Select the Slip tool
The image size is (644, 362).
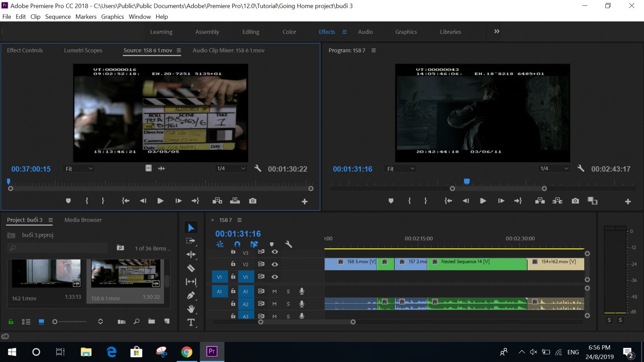point(191,282)
